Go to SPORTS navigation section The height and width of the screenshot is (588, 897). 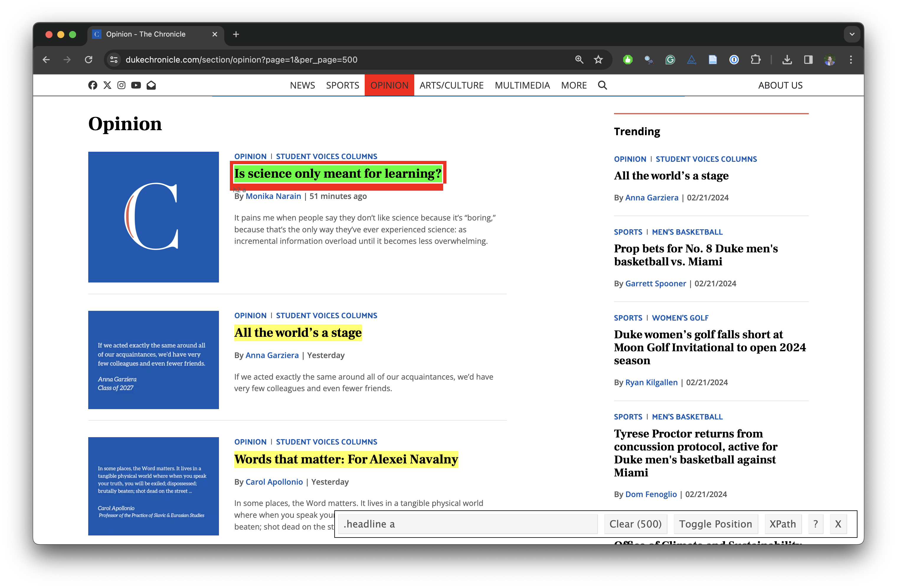tap(342, 85)
